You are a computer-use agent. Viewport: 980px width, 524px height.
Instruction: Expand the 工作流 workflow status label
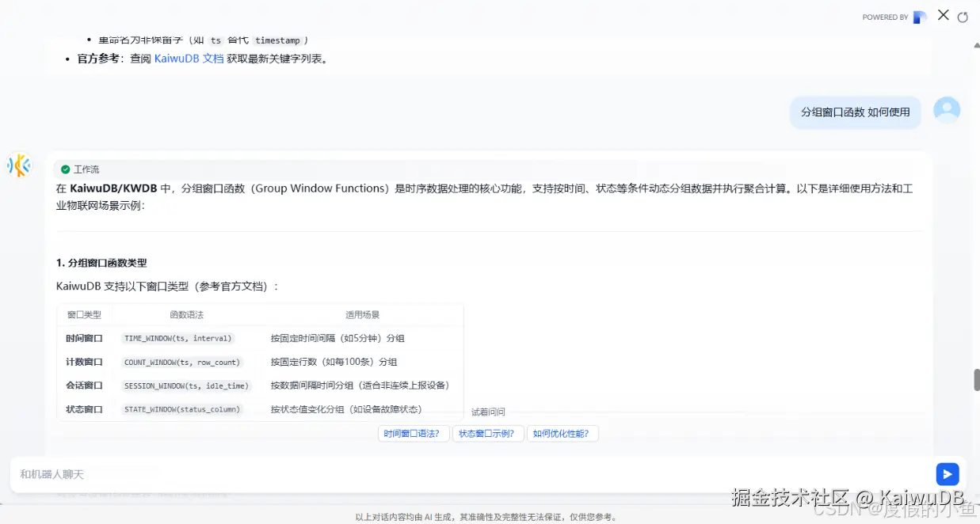tap(86, 169)
